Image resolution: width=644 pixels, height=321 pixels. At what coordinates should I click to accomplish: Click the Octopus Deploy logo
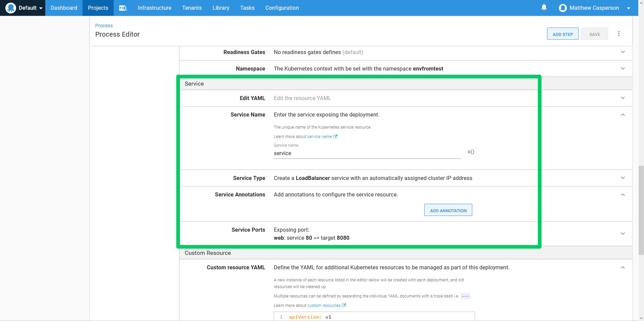10,8
